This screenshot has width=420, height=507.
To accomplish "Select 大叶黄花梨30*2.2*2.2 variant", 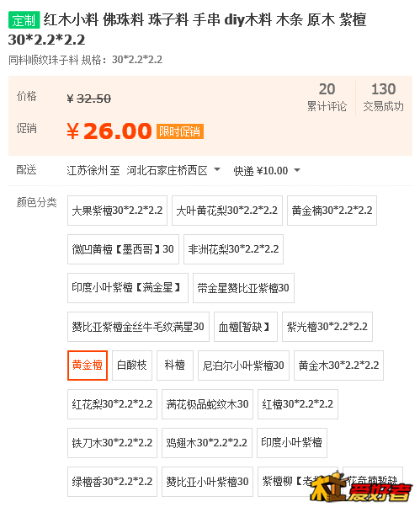I will click(227, 211).
